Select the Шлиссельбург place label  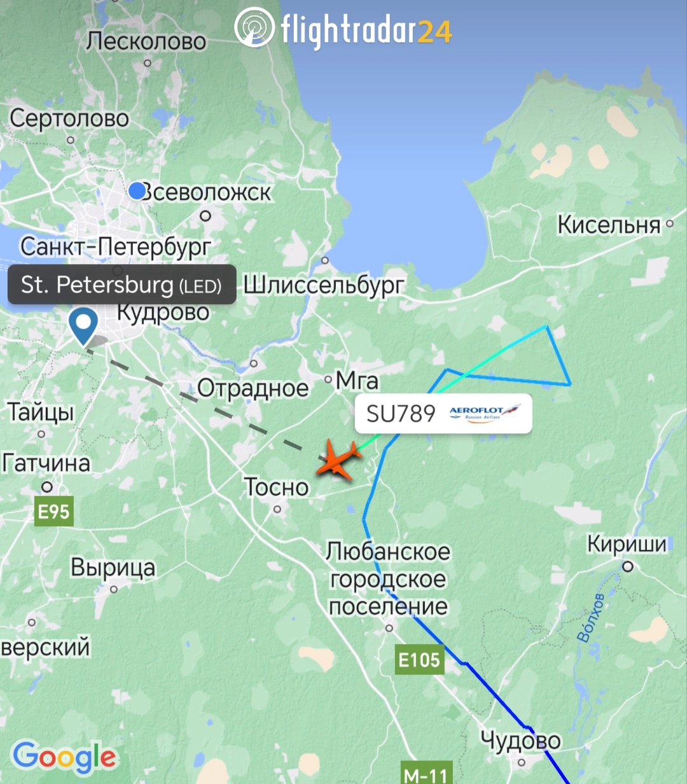pos(324,284)
